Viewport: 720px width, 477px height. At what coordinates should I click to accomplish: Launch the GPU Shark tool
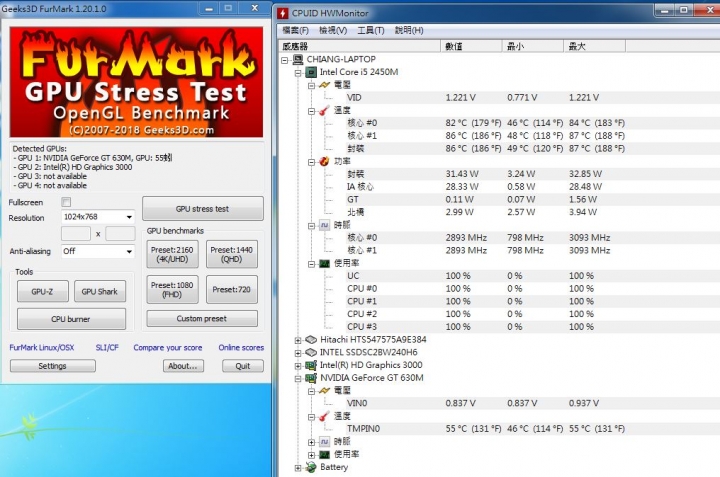pyautogui.click(x=100, y=292)
